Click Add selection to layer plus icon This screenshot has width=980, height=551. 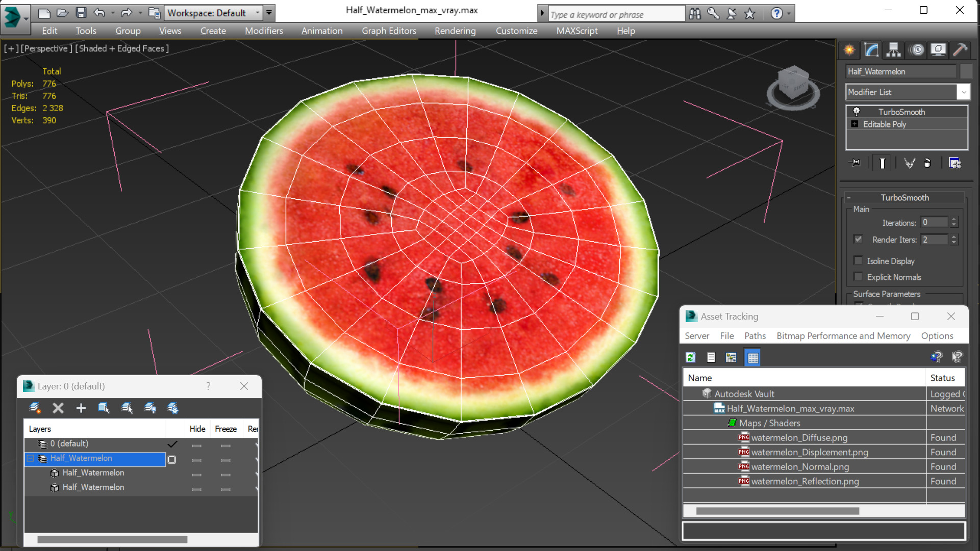[x=81, y=408]
